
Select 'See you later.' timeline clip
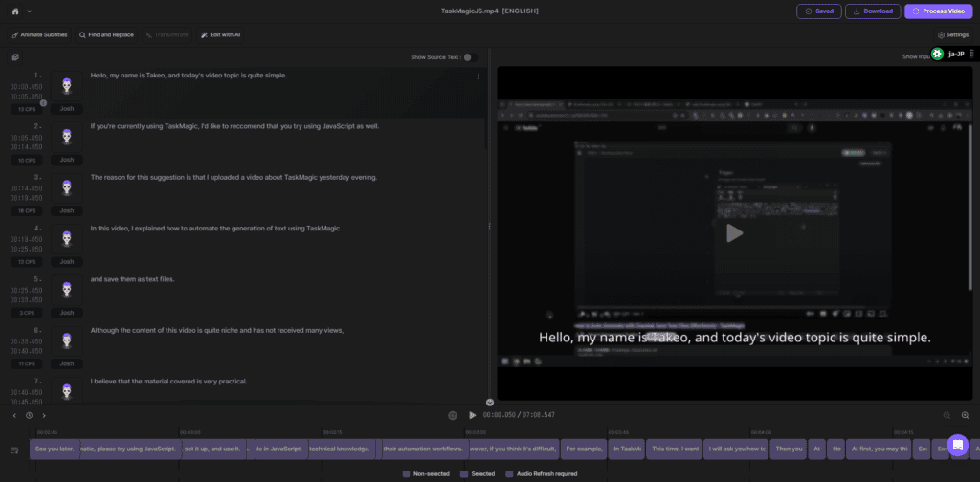(55, 449)
